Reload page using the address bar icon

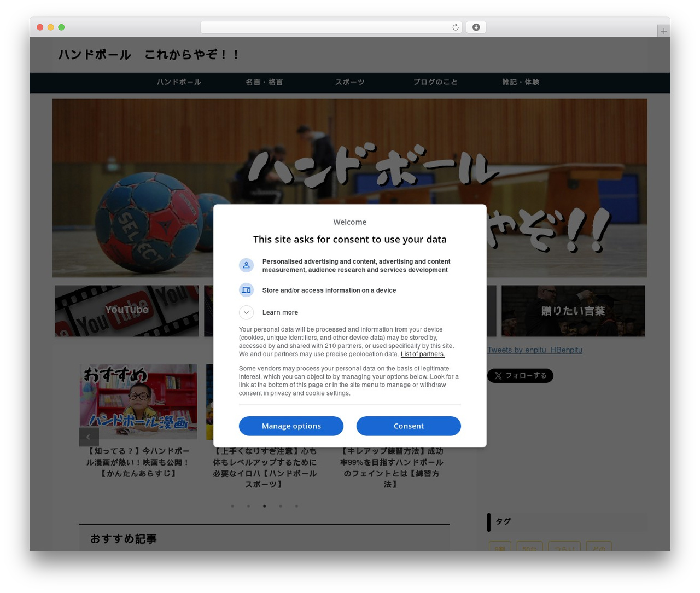[455, 27]
